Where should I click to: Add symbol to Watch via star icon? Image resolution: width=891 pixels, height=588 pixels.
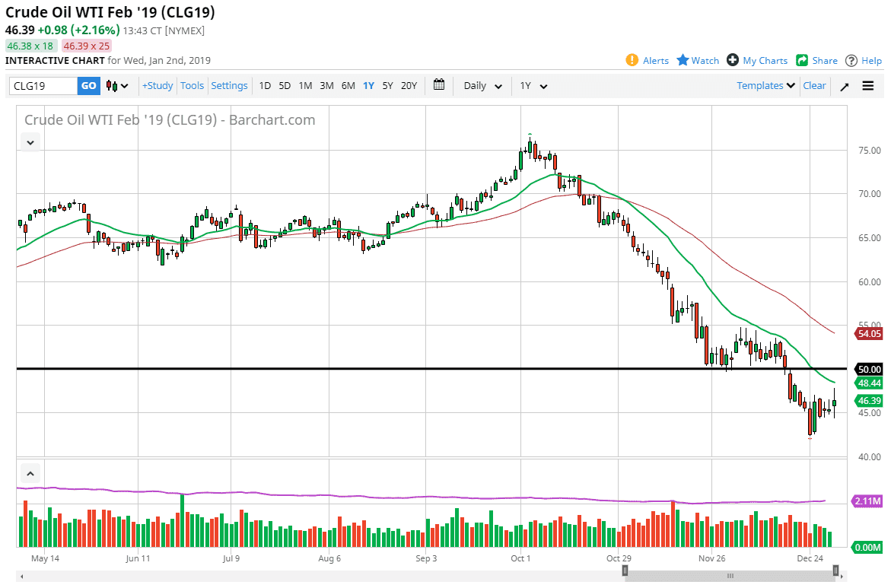(x=682, y=60)
